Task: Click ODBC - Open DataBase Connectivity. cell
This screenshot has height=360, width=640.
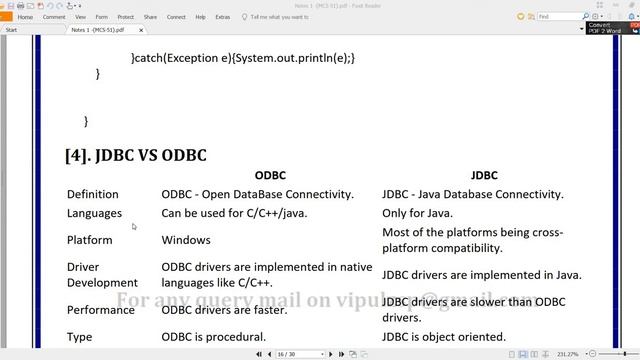Action: tap(258, 194)
